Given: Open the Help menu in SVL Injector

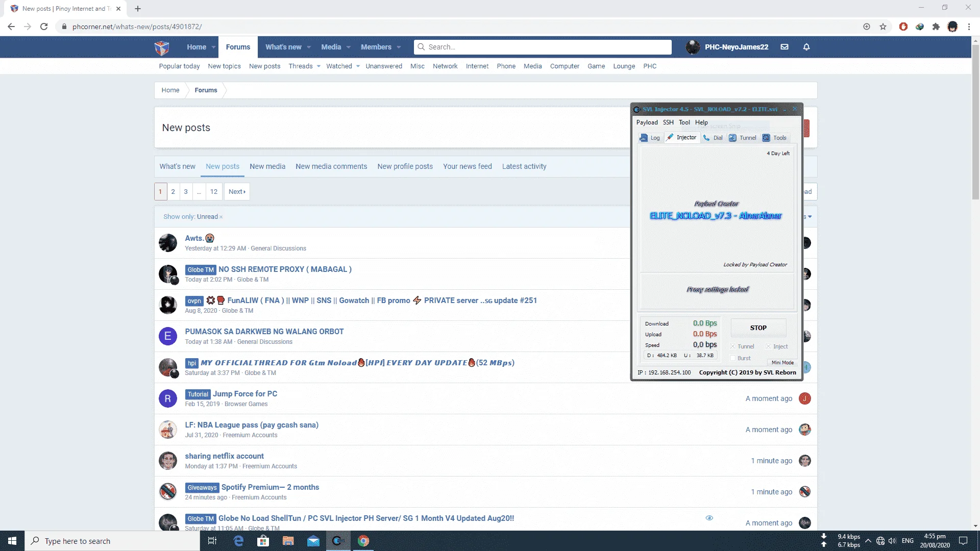Looking at the screenshot, I should tap(701, 122).
